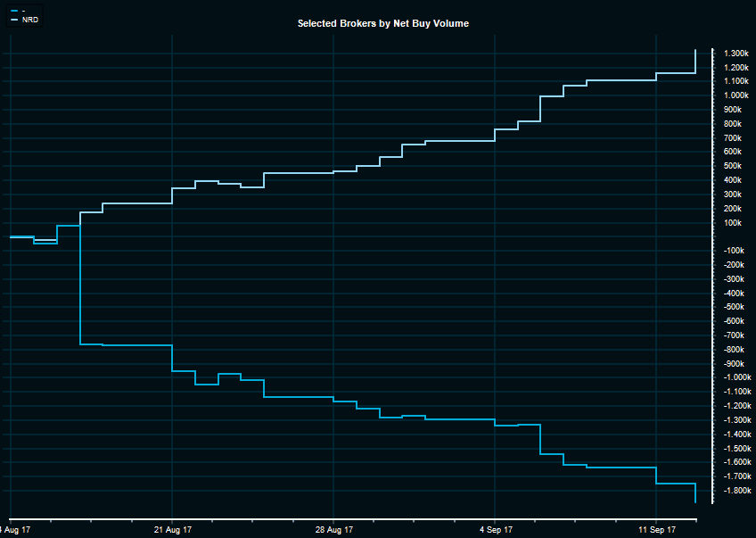Toggle the NRD series in the legend
Viewport: 756px width, 538px height.
coord(30,19)
